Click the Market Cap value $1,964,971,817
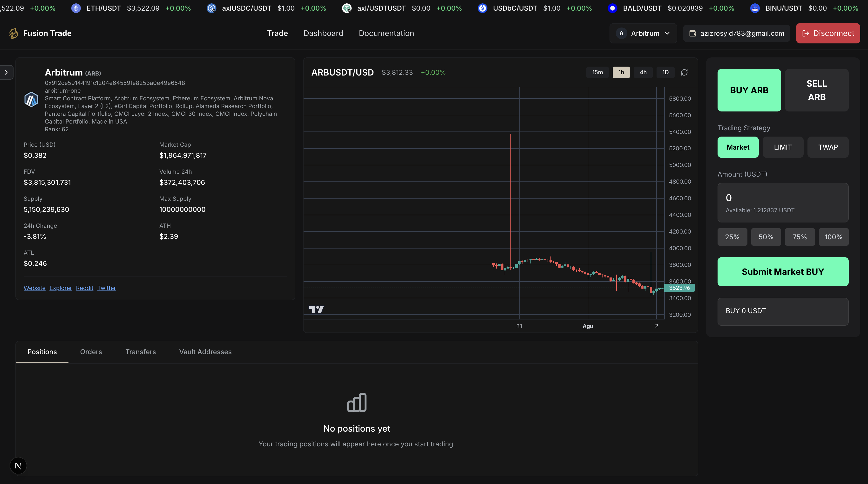 tap(183, 155)
